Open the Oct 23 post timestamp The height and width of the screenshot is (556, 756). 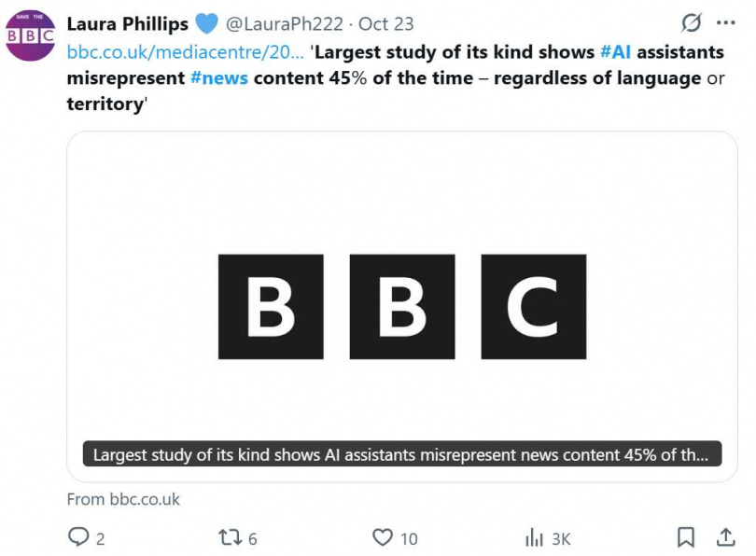click(x=385, y=23)
